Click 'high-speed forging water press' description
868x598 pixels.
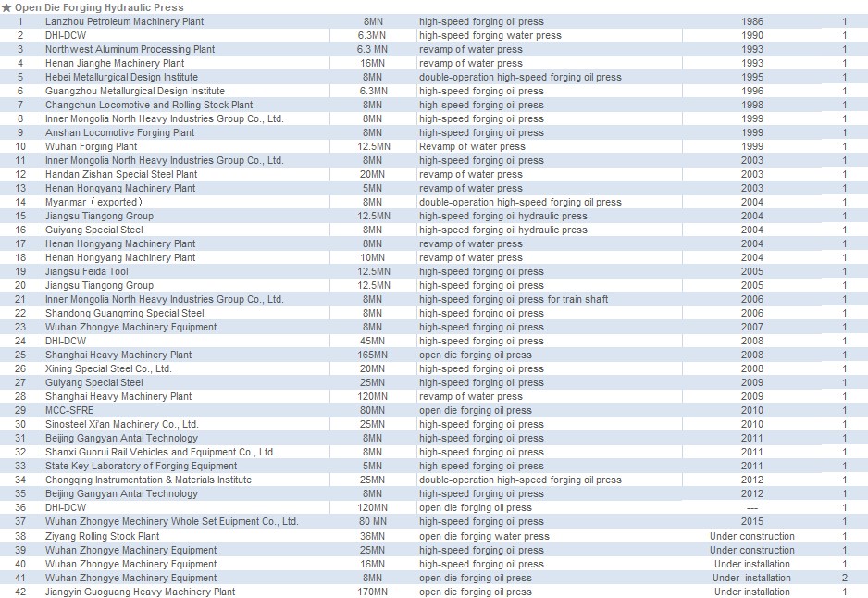[490, 35]
